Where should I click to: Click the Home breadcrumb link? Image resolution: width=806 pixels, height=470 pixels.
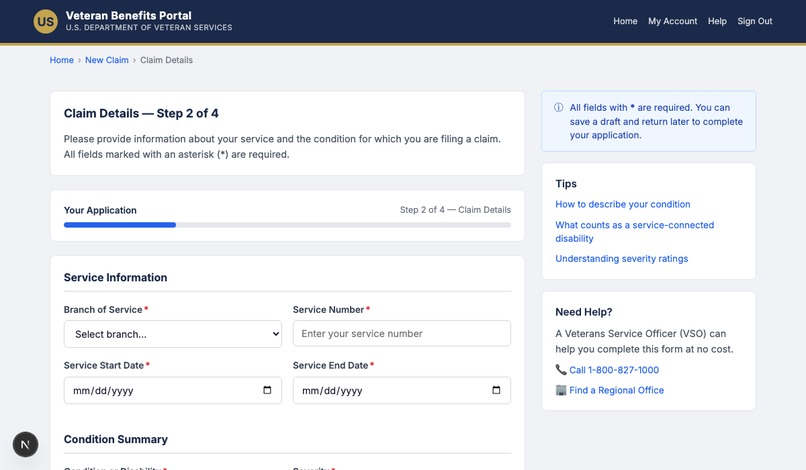pyautogui.click(x=62, y=60)
